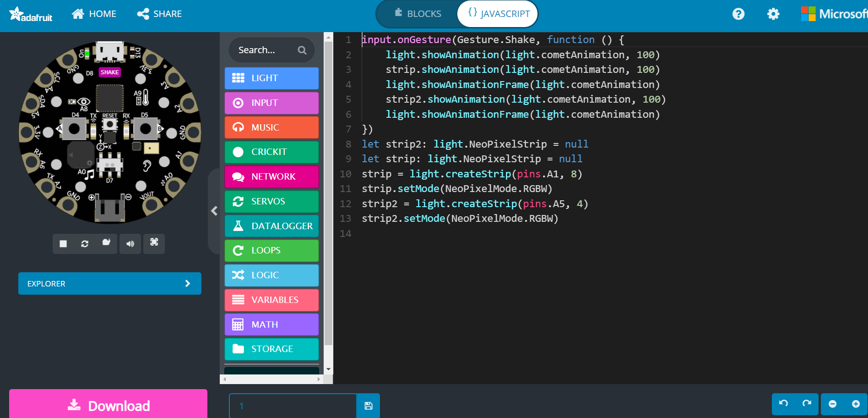The width and height of the screenshot is (868, 418).
Task: Enable slow motion simulation with the snail icon
Action: click(x=106, y=243)
